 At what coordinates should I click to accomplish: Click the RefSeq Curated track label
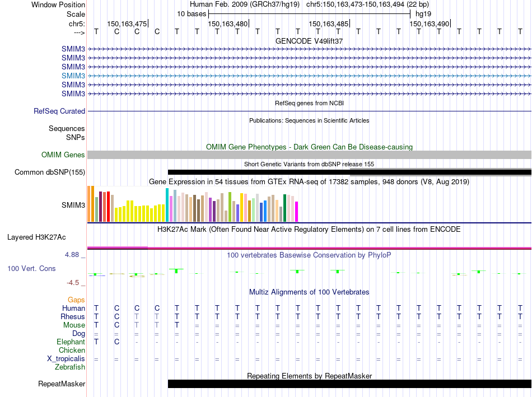59,111
